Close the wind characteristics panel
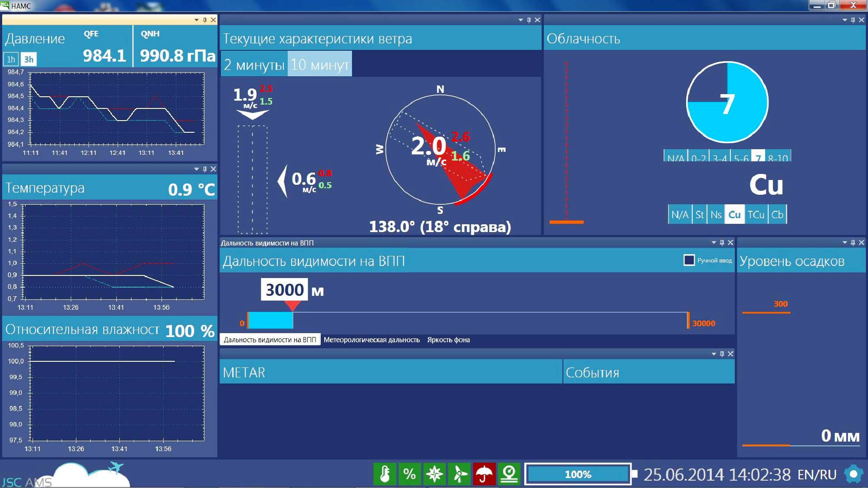The height and width of the screenshot is (488, 868). pyautogui.click(x=537, y=20)
